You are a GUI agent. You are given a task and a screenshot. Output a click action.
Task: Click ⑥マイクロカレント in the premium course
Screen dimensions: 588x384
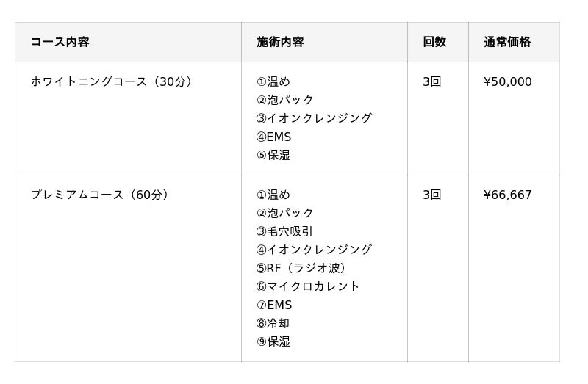pyautogui.click(x=308, y=286)
